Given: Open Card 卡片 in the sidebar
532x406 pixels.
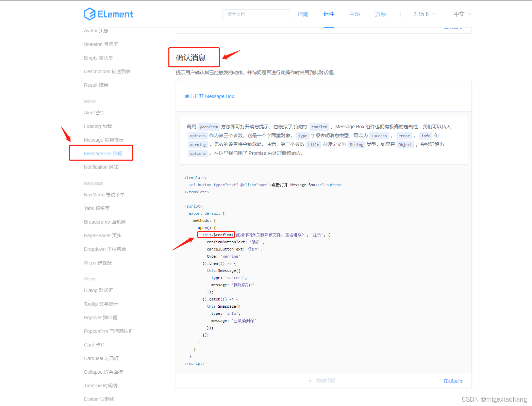Looking at the screenshot, I should (95, 345).
